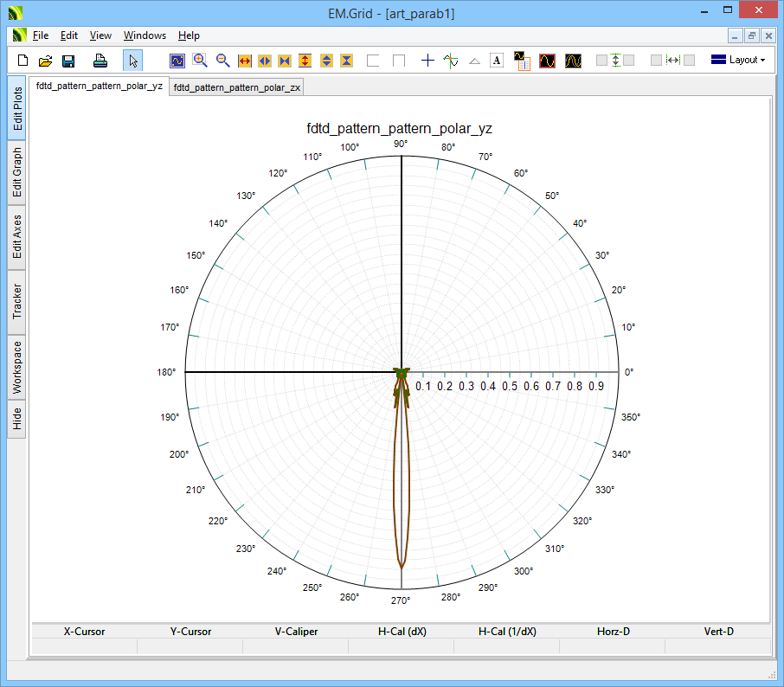Open a file with the folder icon
This screenshot has width=784, height=687.
point(46,61)
